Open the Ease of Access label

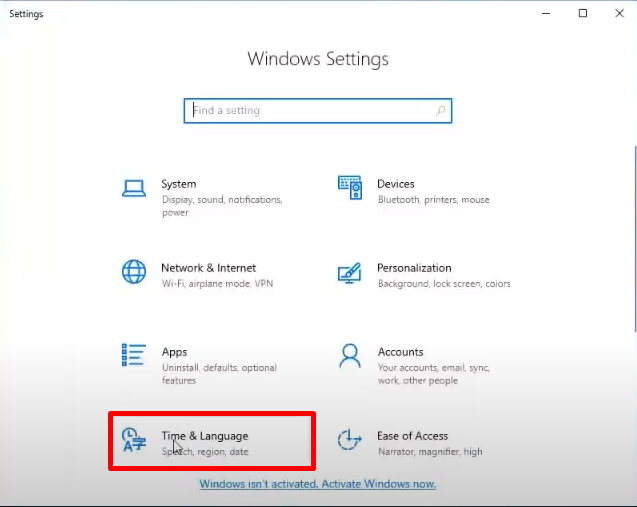(412, 436)
